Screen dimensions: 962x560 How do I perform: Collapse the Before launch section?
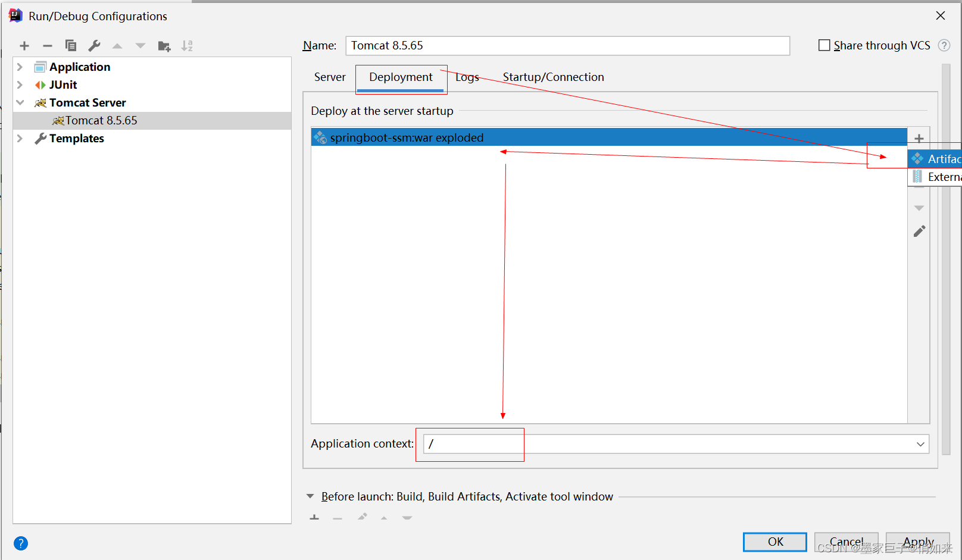point(310,496)
